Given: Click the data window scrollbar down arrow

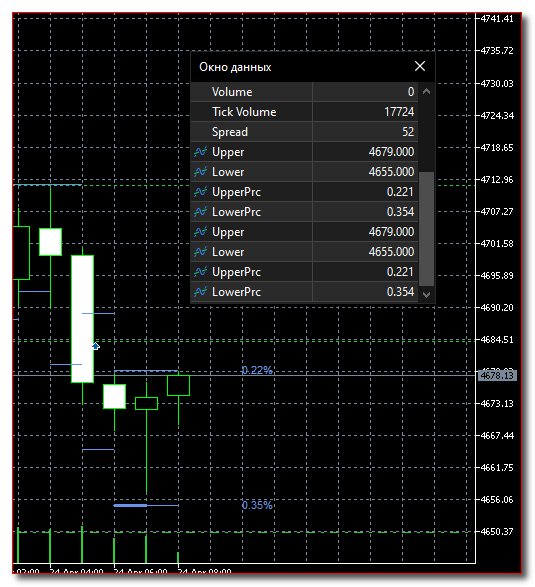Looking at the screenshot, I should 426,295.
